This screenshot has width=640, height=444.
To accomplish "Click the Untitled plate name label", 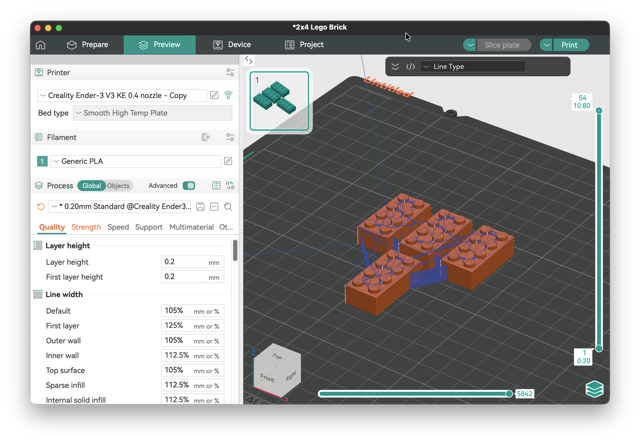I will tap(388, 87).
